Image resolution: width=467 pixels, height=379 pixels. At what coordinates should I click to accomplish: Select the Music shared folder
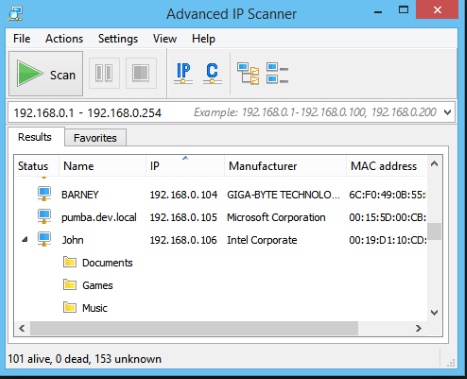coord(95,308)
